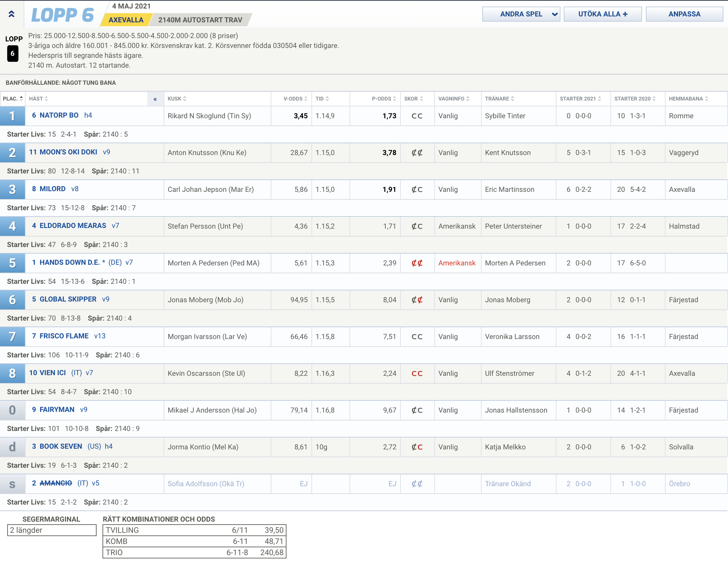Screen dimensions: 728x565
Task: Click red Amerikansk vagninfo for Hands Down D.E.
Action: pos(457,263)
